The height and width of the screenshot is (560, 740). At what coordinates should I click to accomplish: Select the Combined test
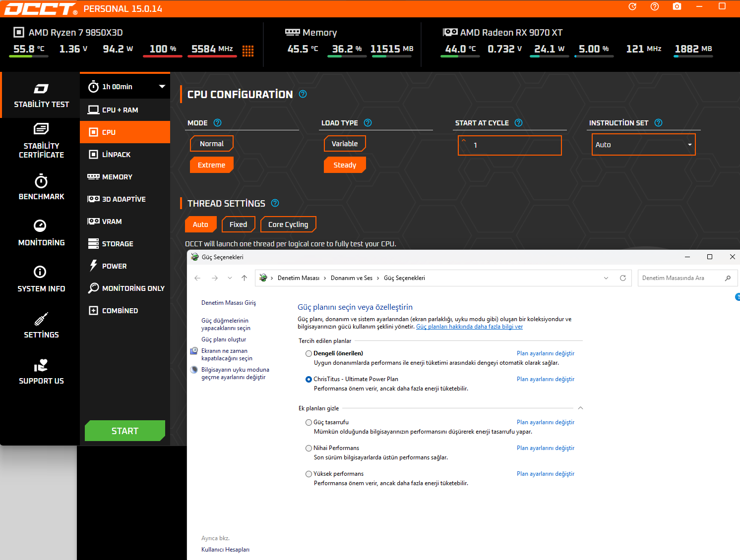[x=125, y=311]
